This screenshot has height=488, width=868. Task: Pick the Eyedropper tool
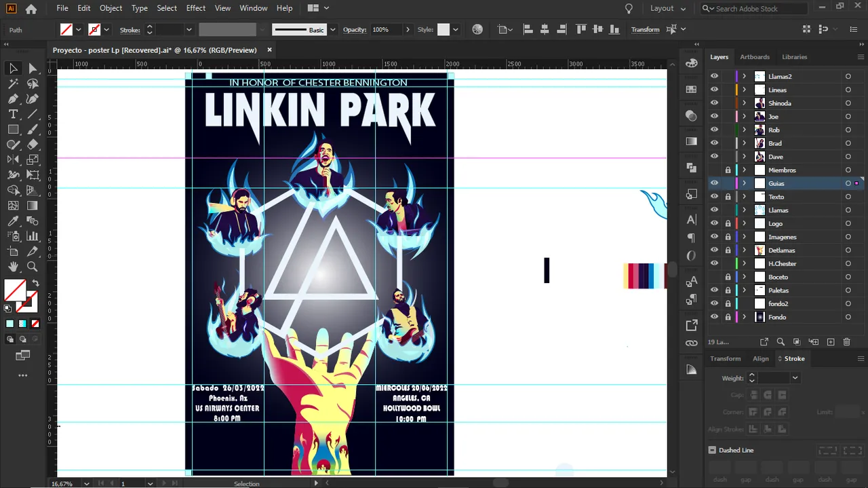13,221
